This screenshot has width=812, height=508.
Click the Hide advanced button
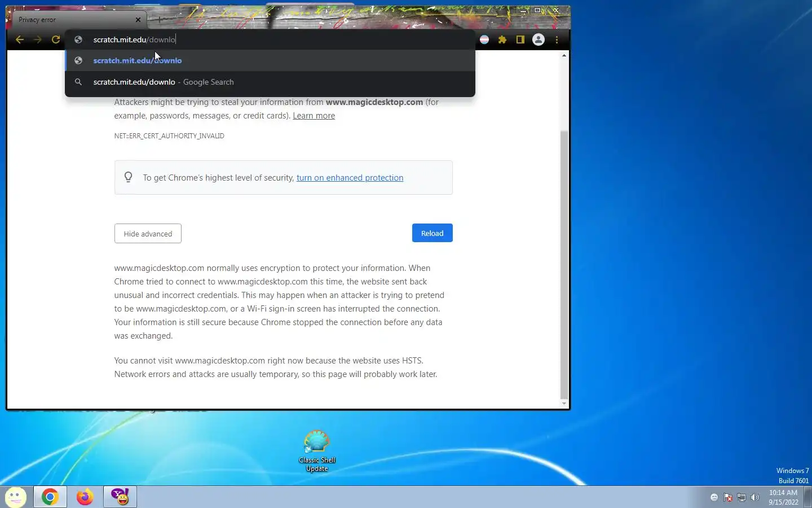click(x=148, y=234)
